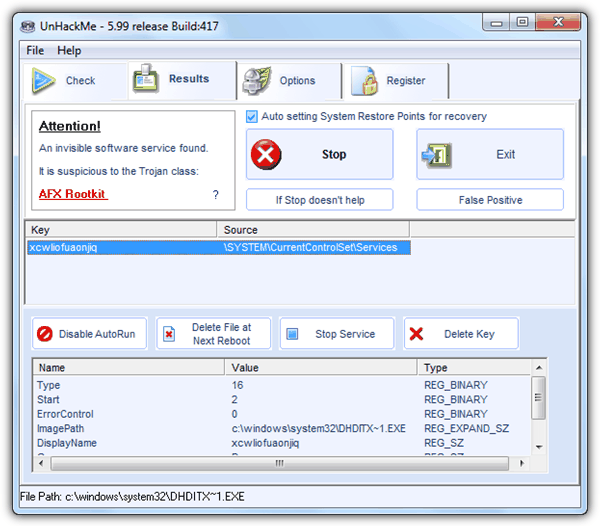Click the UnHackMe title bar app icon
Screen dimensions: 600x526
pos(28,26)
